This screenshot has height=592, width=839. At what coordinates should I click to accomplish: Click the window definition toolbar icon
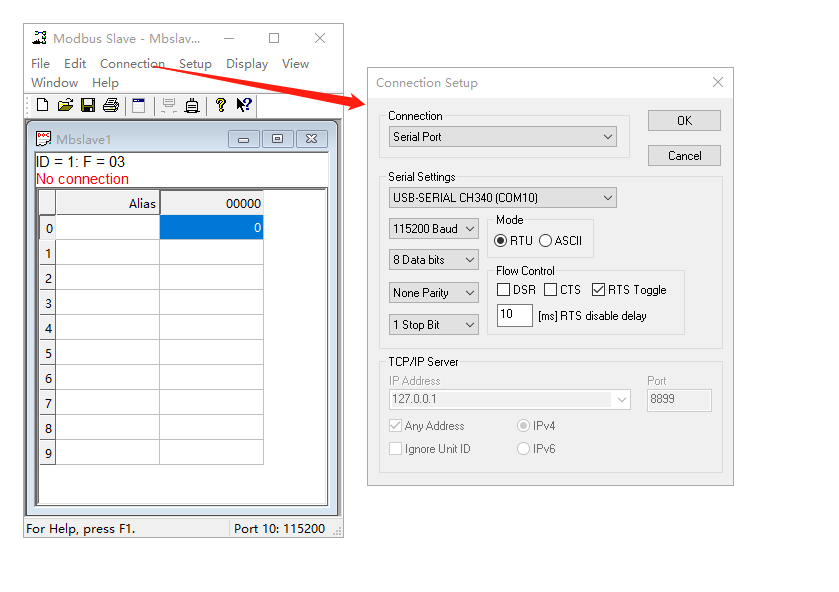(139, 105)
